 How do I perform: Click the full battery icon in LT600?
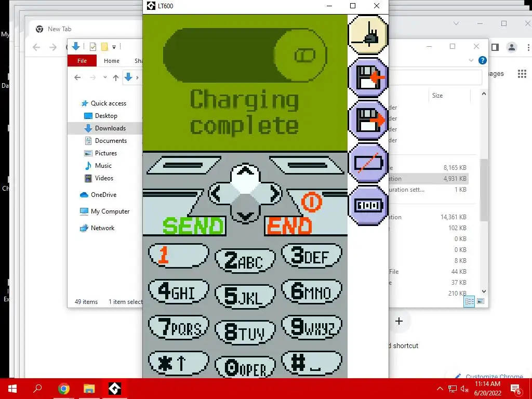[368, 205]
